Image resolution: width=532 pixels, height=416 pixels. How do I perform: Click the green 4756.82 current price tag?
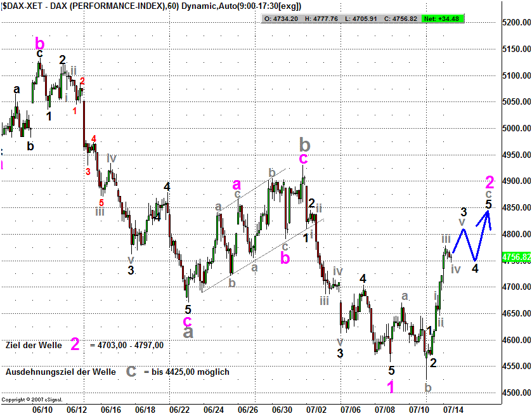516,257
